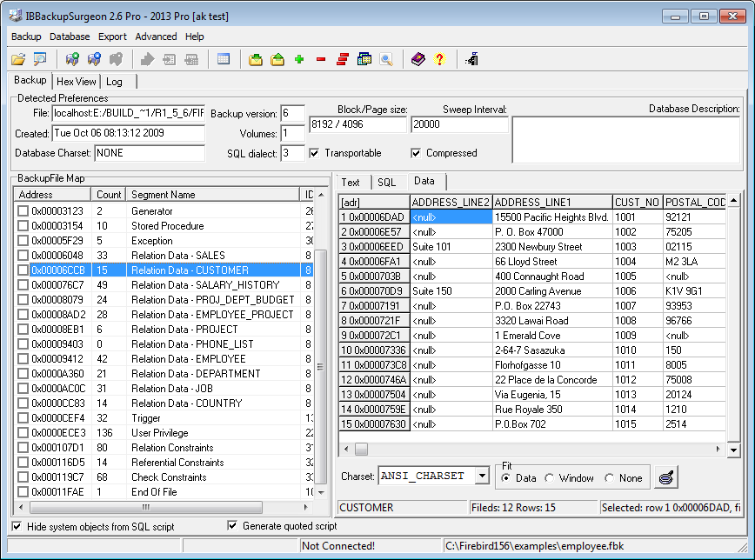Click the data grid scroll right arrow
The width and height of the screenshot is (755, 560).
pyautogui.click(x=718, y=450)
